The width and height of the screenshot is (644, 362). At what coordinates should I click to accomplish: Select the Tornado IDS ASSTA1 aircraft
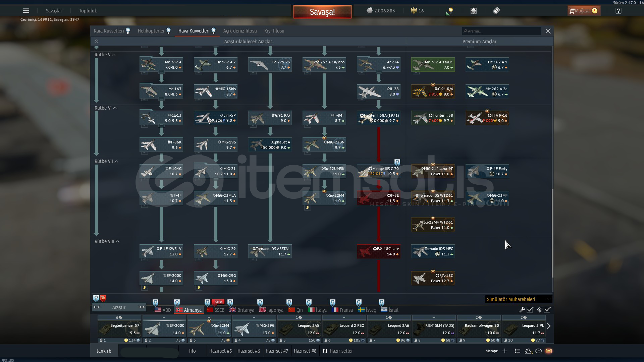(x=270, y=251)
